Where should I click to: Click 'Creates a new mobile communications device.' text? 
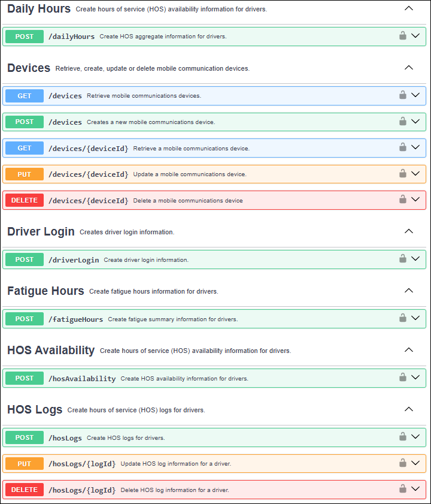pos(151,122)
